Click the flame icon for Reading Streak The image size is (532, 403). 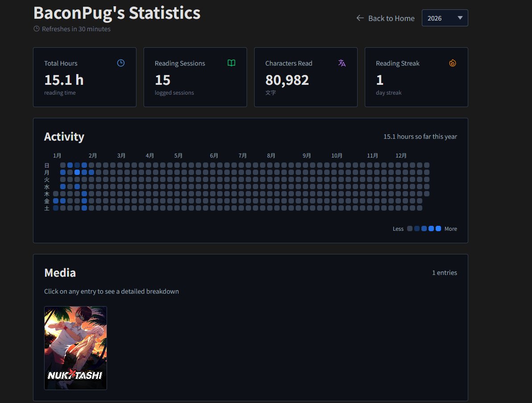452,63
